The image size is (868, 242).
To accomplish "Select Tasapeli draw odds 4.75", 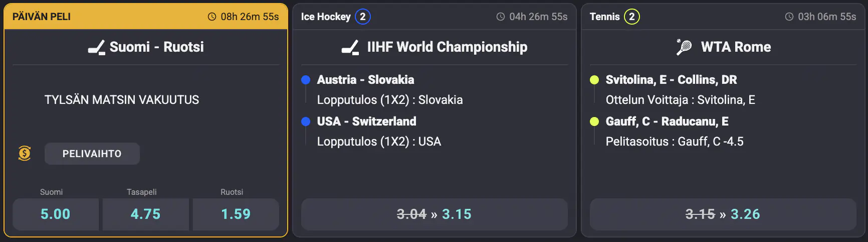I will point(146,214).
